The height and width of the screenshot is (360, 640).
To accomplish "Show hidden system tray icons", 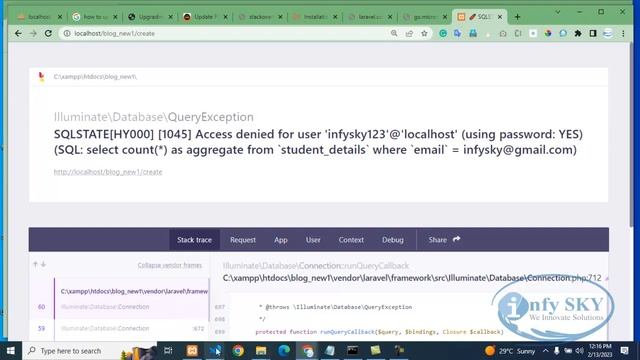I will tap(545, 351).
